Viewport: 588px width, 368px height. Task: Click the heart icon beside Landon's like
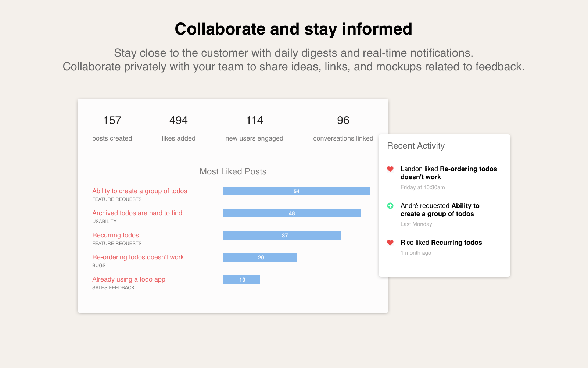pyautogui.click(x=390, y=169)
